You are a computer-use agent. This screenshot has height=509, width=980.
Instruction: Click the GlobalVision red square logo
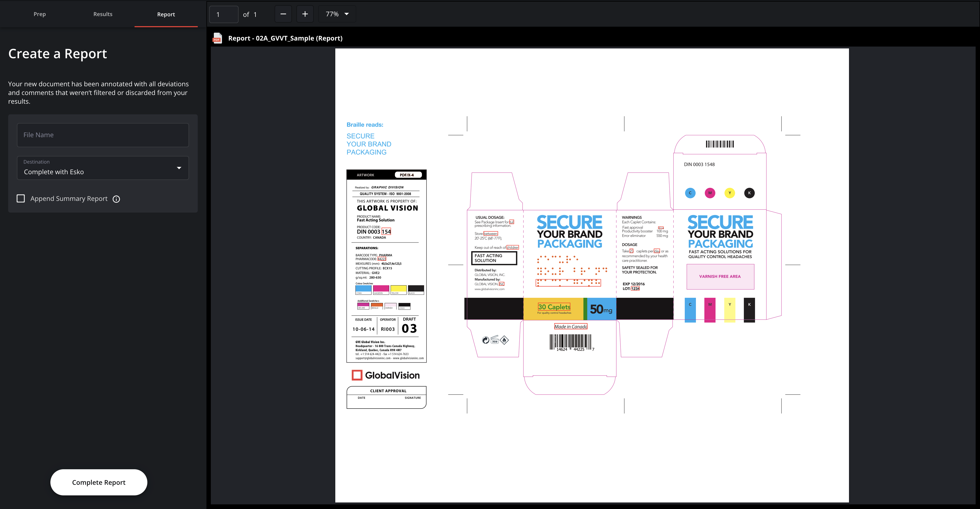357,375
